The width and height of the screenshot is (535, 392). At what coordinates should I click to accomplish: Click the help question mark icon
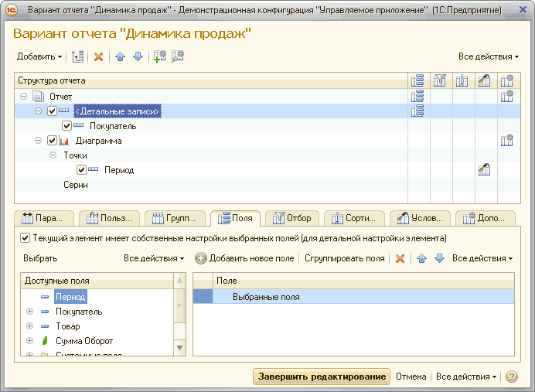pyautogui.click(x=511, y=377)
